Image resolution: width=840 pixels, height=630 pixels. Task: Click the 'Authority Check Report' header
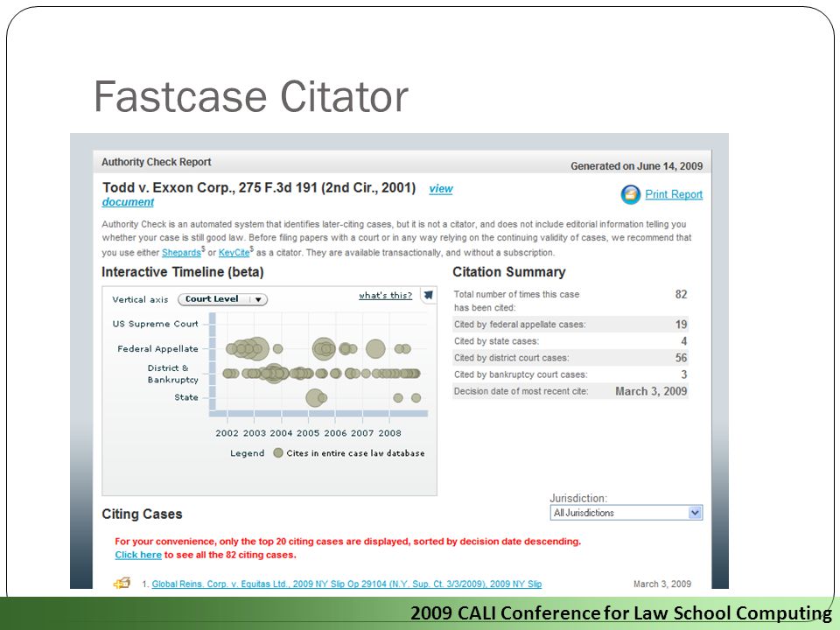pyautogui.click(x=157, y=162)
